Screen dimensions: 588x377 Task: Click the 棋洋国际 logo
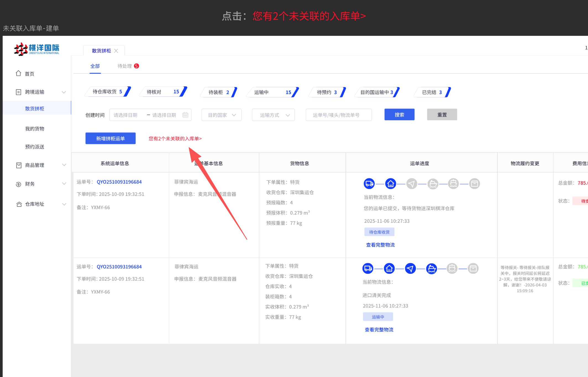click(36, 49)
